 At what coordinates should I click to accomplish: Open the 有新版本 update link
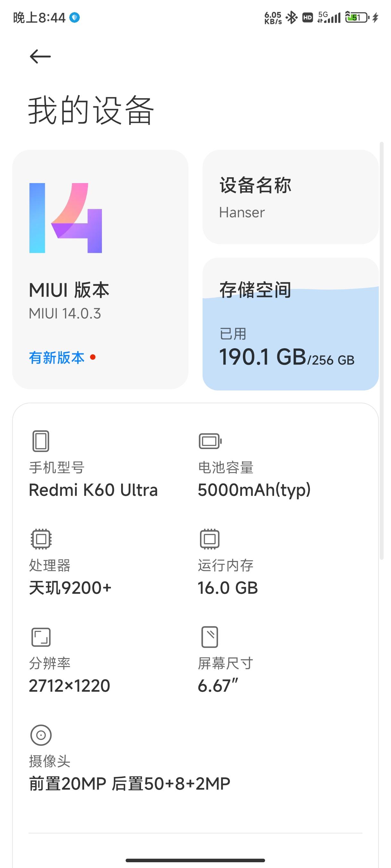click(57, 358)
